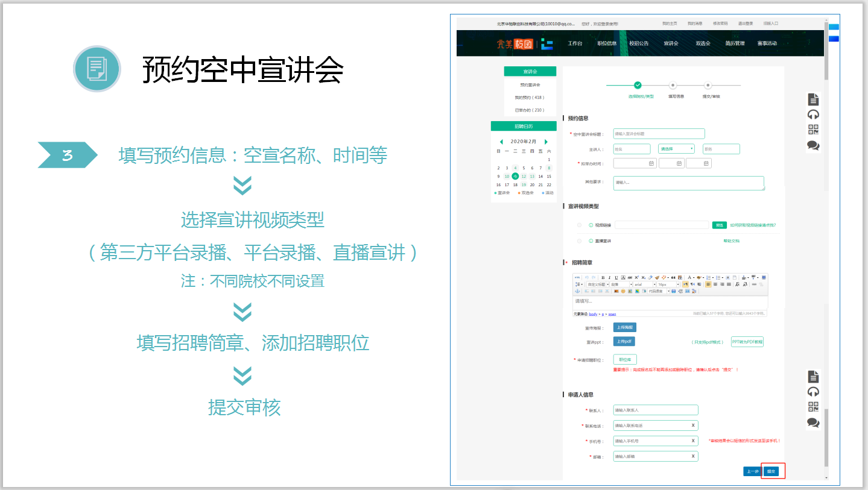Open 简历管理 in the top navigation

(x=735, y=43)
